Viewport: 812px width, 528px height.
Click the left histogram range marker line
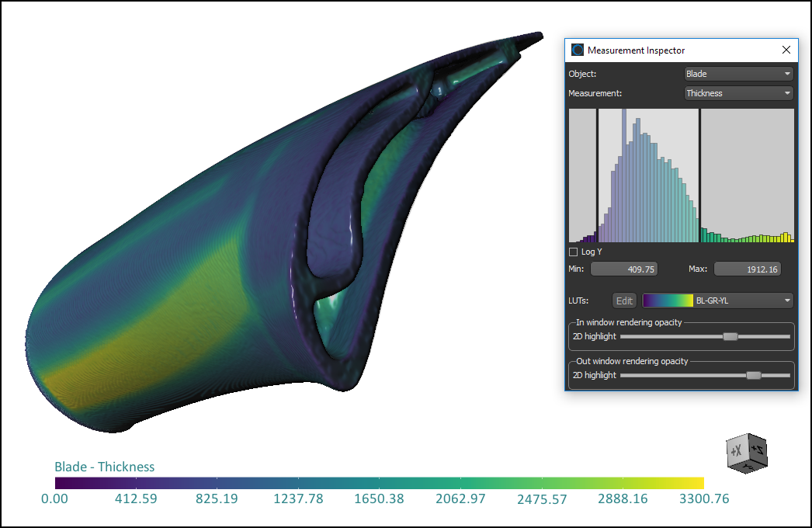(x=596, y=175)
